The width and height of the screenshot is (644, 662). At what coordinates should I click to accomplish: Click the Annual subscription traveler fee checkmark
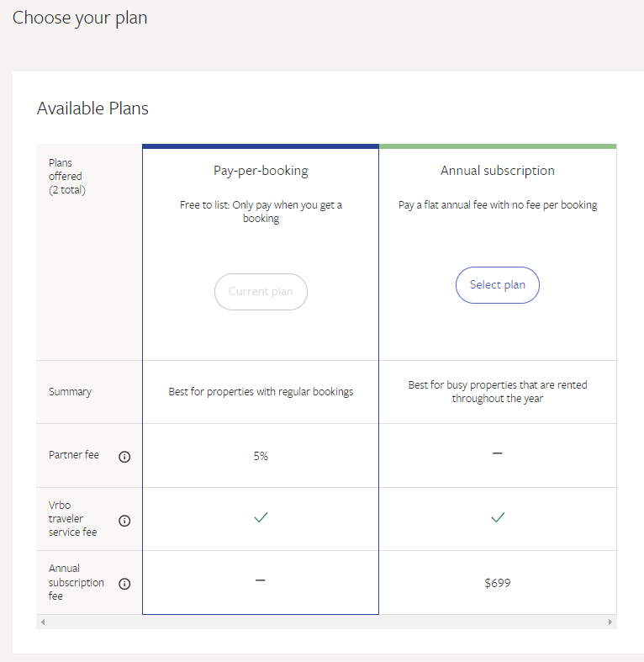[498, 517]
